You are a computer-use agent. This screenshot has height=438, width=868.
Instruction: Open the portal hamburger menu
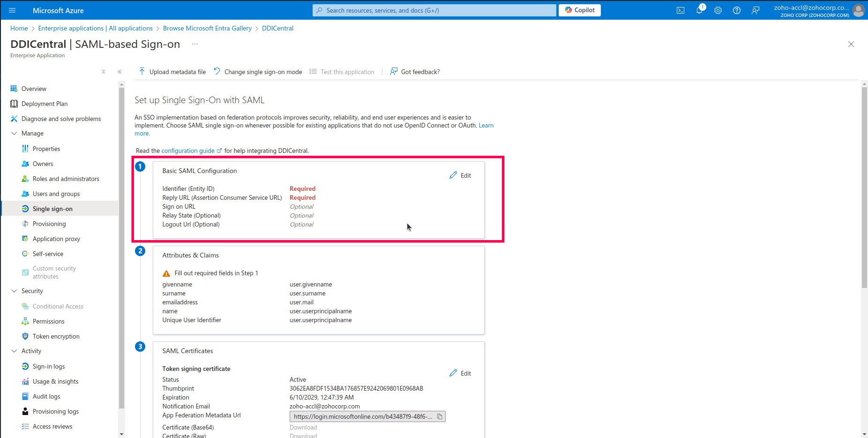click(12, 10)
